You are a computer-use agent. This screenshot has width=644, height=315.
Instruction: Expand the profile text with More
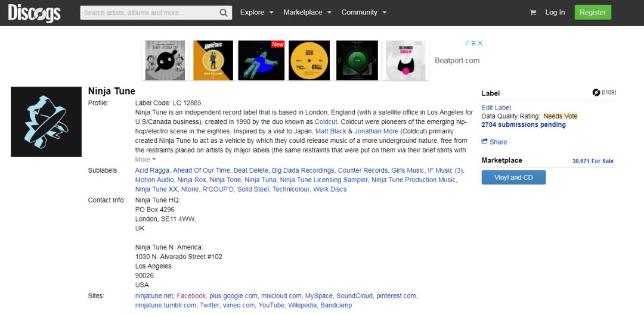click(x=145, y=160)
